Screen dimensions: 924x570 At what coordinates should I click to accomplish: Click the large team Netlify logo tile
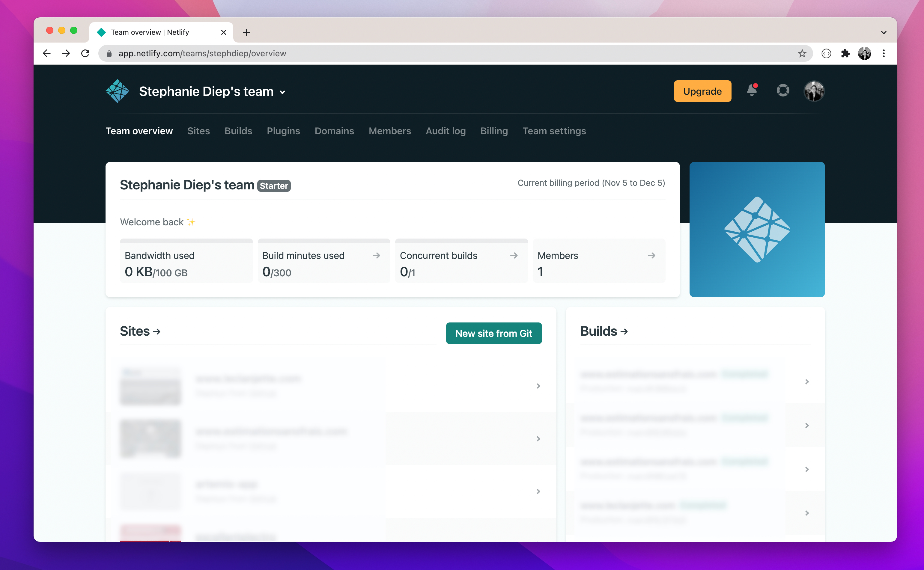tap(757, 230)
